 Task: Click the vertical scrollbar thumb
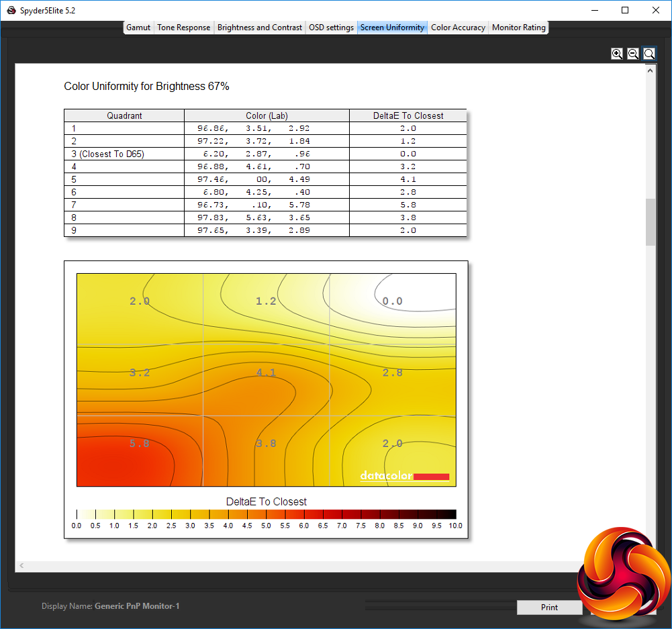click(650, 222)
